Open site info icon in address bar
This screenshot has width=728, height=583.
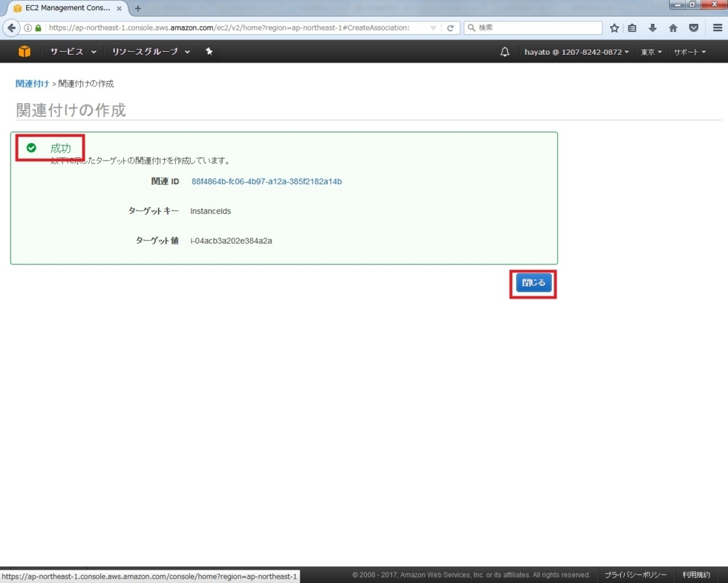point(28,28)
